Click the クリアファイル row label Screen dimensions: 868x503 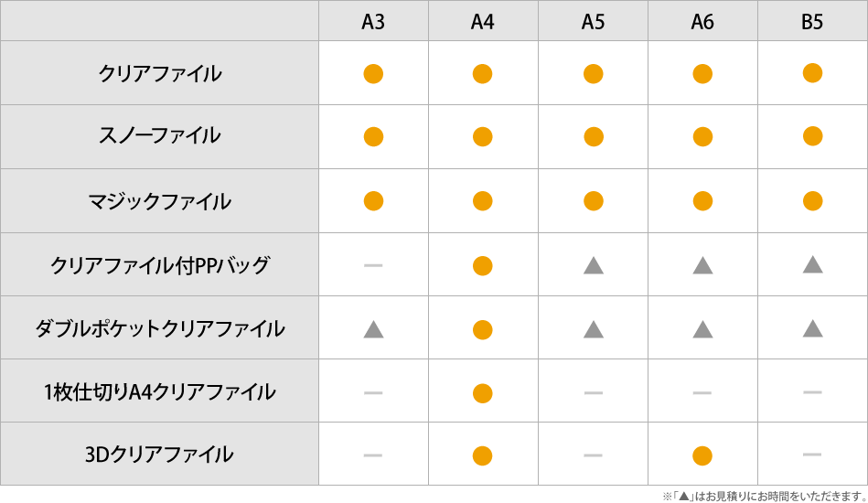click(160, 73)
